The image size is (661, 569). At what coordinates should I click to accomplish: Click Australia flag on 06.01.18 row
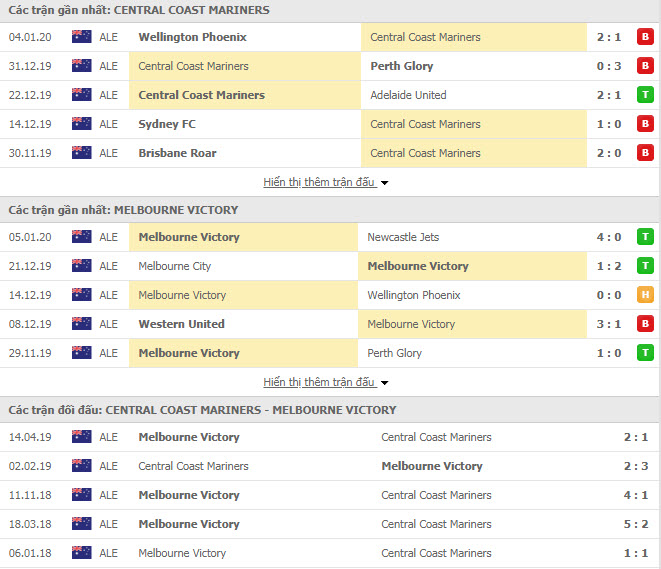(81, 553)
